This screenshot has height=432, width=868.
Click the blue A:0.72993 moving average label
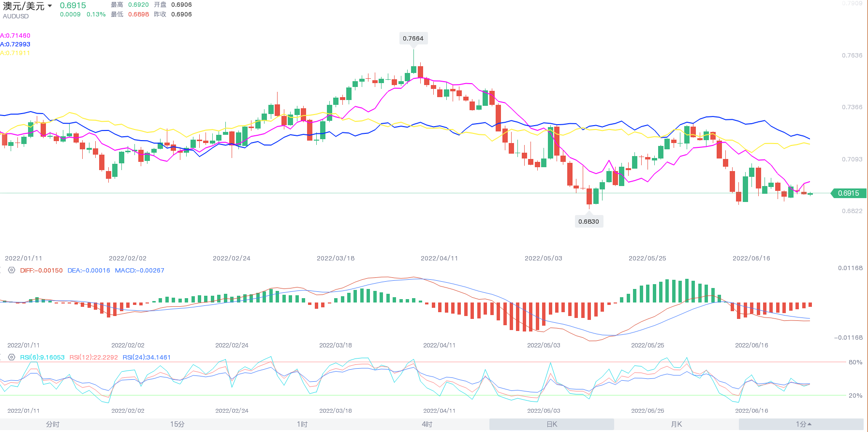click(15, 44)
